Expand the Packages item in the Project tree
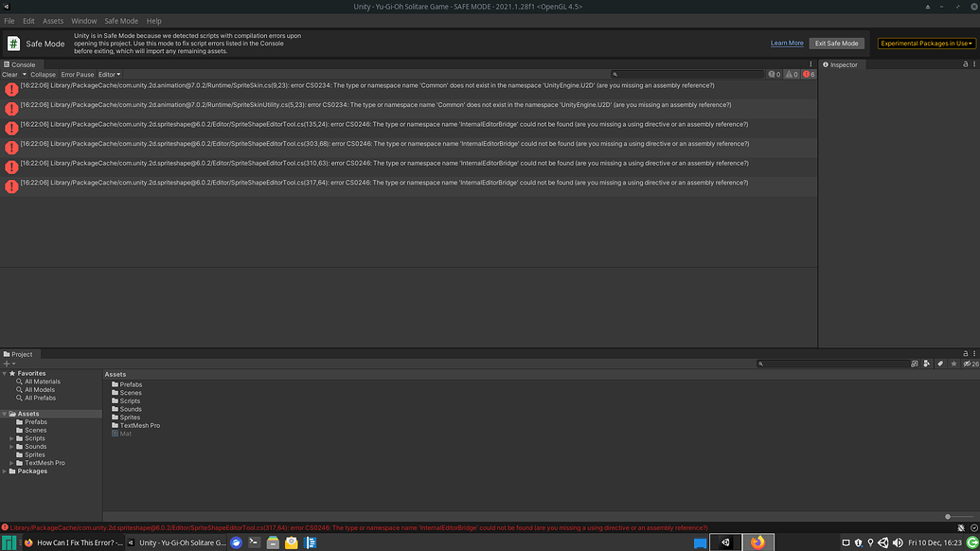 click(4, 471)
